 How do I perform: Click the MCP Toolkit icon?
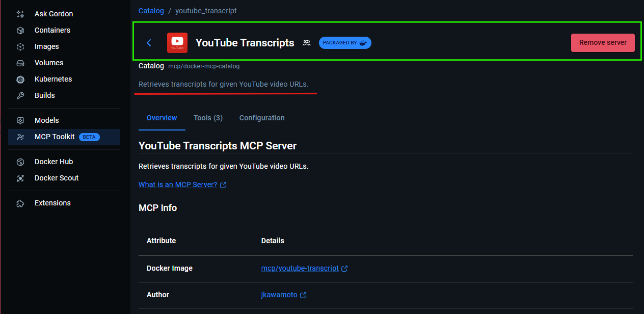point(20,137)
